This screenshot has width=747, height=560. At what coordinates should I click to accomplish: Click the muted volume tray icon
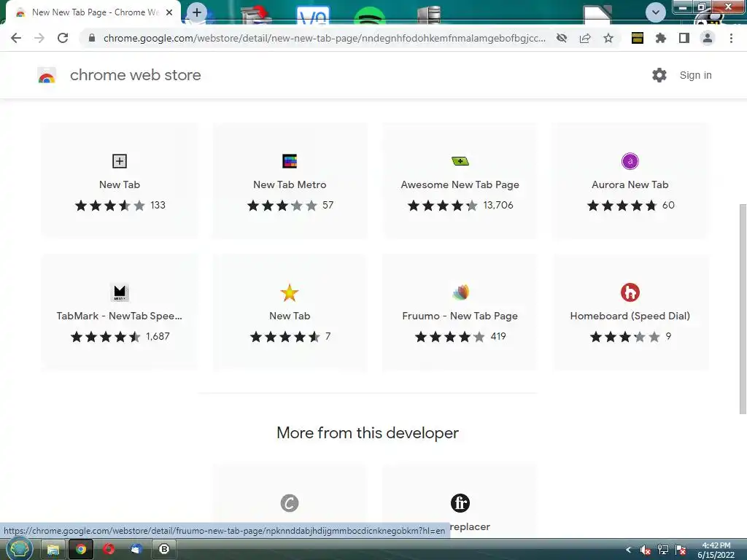coord(646,550)
